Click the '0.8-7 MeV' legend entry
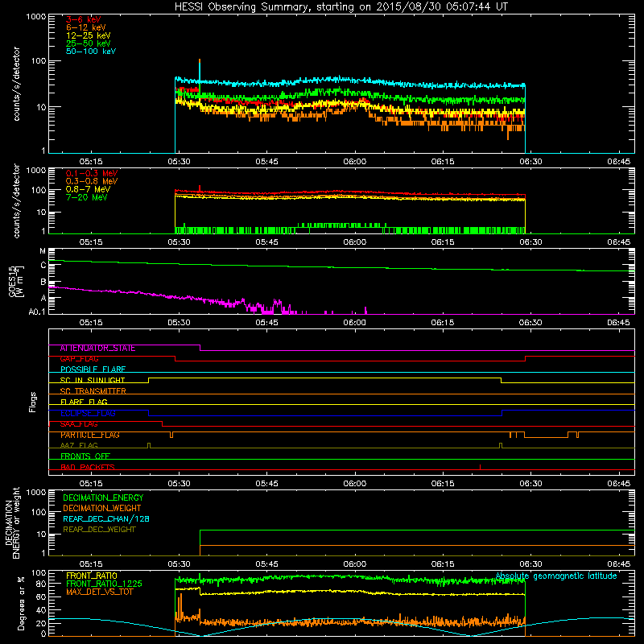Image resolution: width=644 pixels, height=644 pixels. pyautogui.click(x=88, y=189)
